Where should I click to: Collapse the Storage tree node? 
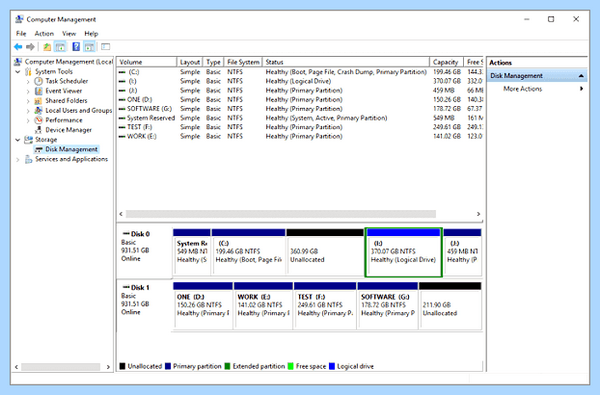click(18, 140)
